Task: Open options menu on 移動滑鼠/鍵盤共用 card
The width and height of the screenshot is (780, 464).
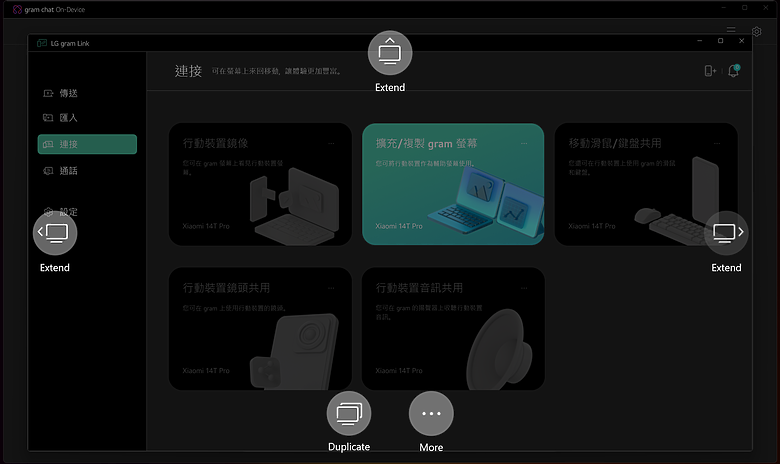Action: pos(717,144)
